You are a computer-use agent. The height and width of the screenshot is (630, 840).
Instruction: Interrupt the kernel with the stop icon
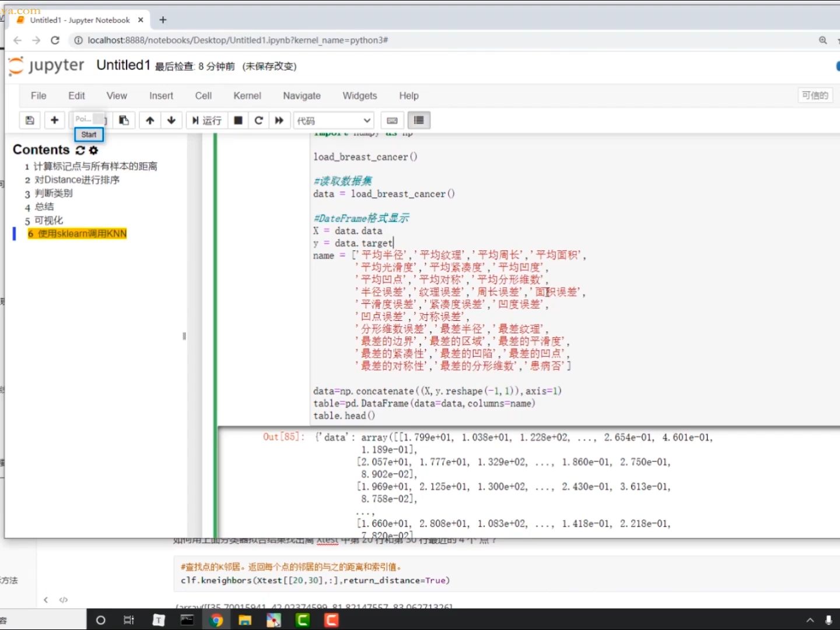(x=238, y=120)
